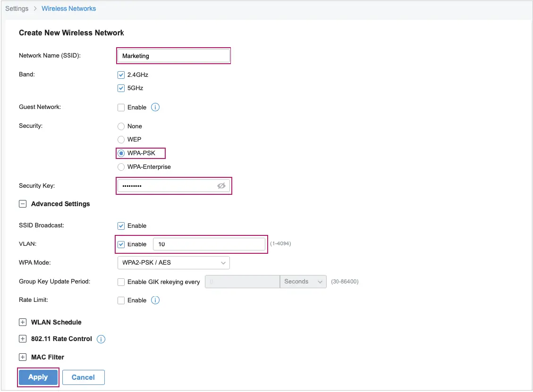
Task: Open the info tooltip for 802.11 Rate Control
Action: click(101, 339)
